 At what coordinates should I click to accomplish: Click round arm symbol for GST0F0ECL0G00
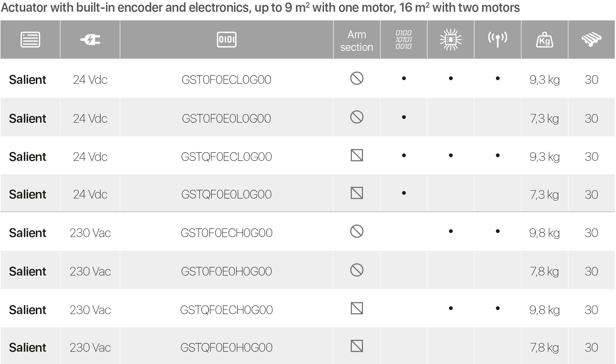pyautogui.click(x=357, y=78)
